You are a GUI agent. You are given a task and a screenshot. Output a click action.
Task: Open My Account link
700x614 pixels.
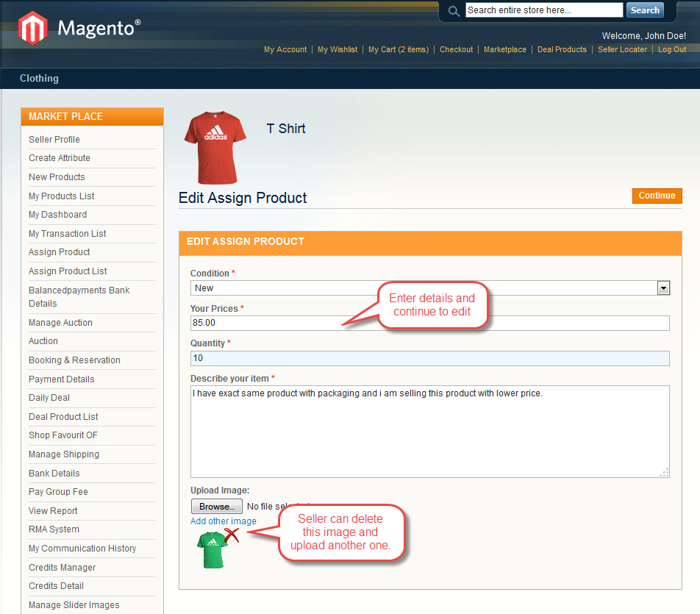coord(285,49)
